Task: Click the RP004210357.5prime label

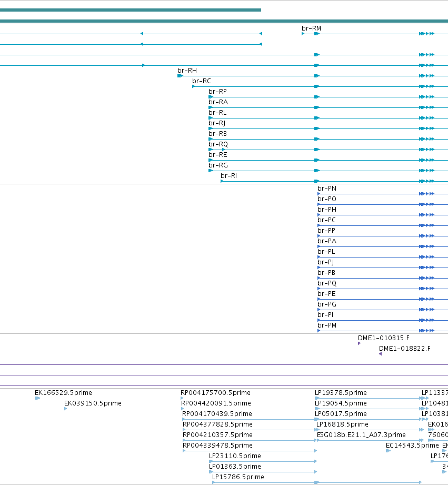Action: 217,434
